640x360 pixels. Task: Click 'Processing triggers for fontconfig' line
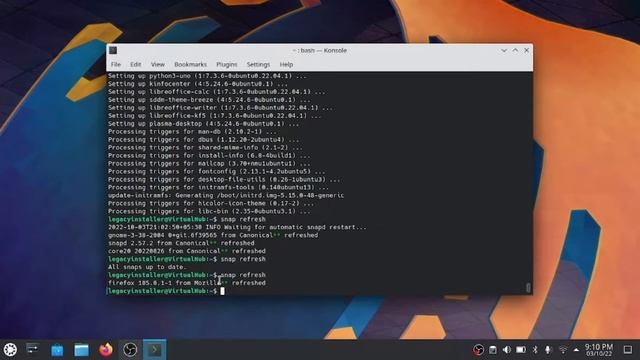[216, 171]
